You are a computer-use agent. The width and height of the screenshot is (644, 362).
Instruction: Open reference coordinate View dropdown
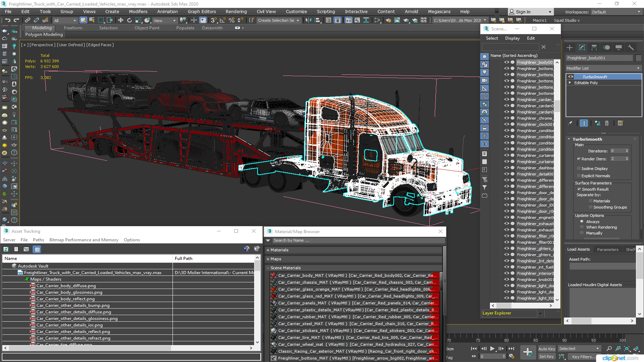[x=165, y=20]
